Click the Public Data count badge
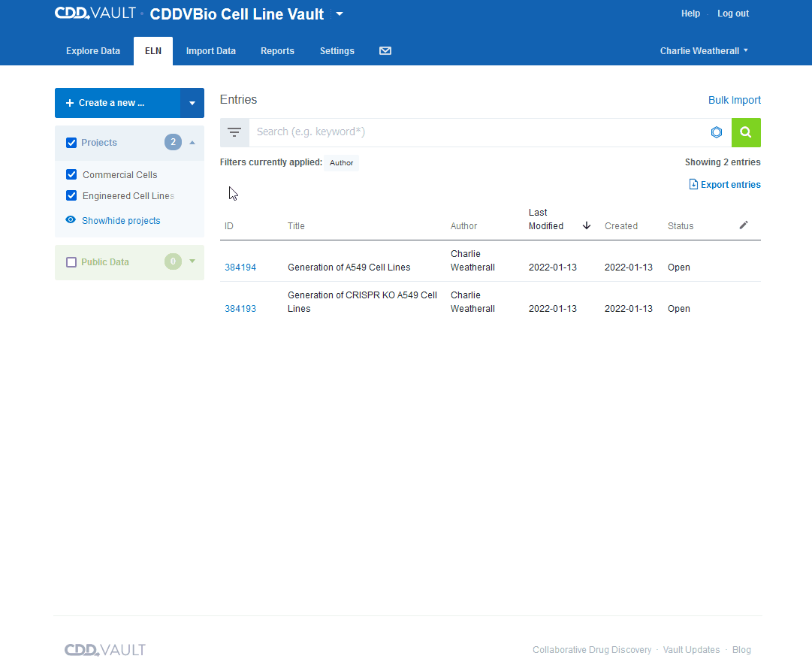This screenshot has width=812, height=665. click(x=173, y=261)
